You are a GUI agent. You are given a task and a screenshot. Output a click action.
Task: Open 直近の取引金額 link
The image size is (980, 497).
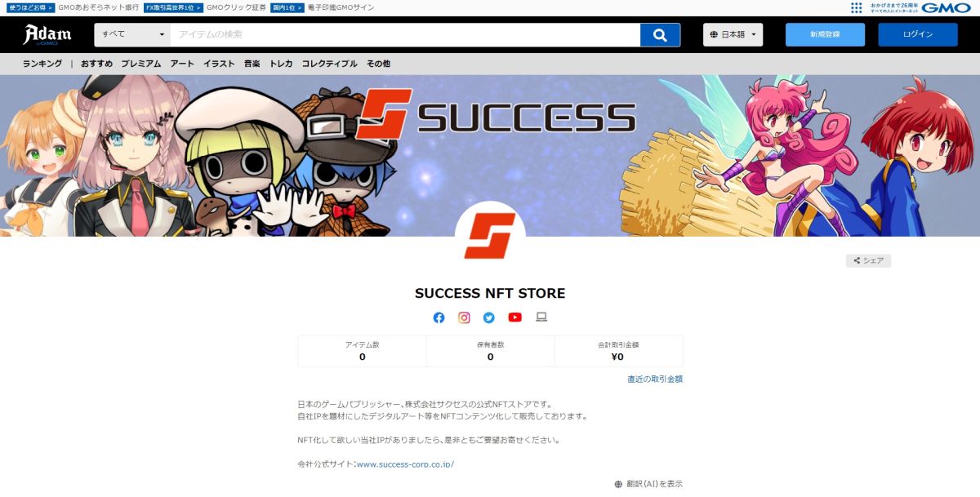coord(655,379)
